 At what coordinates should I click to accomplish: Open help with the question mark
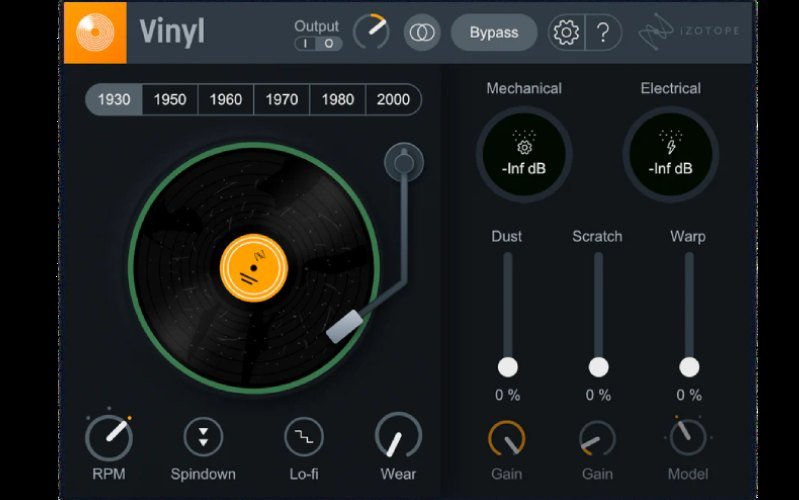click(603, 33)
